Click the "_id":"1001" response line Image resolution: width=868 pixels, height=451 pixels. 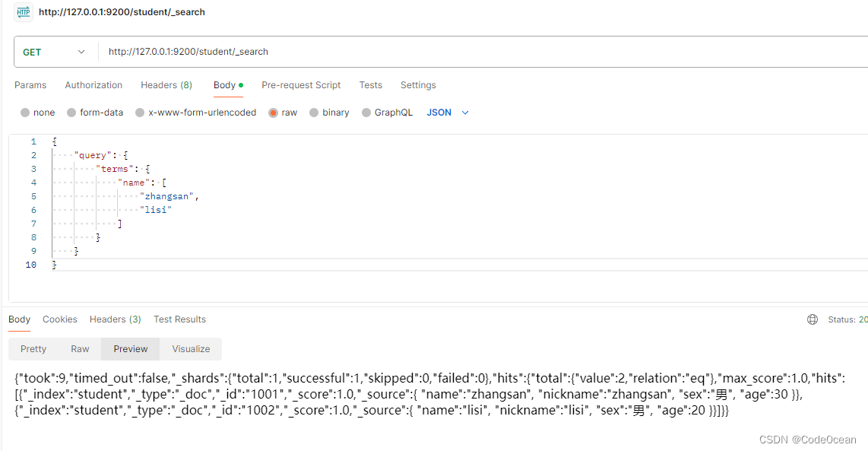pos(408,395)
